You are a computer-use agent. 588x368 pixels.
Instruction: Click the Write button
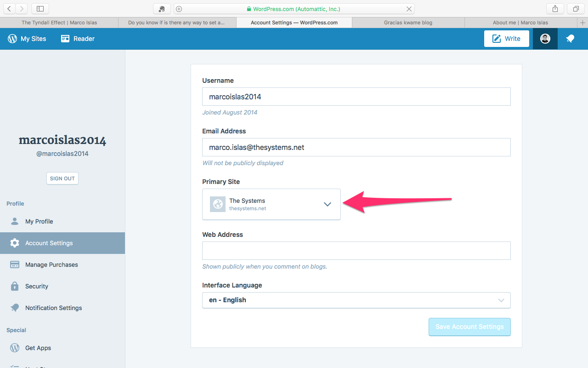[x=506, y=39]
